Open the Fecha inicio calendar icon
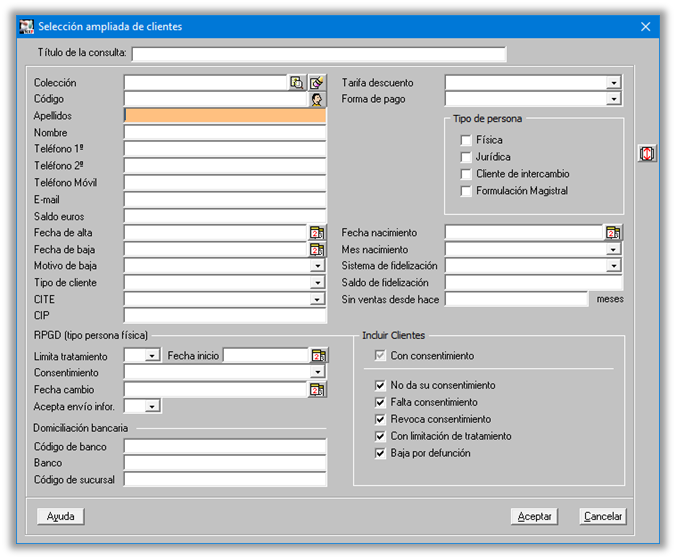Screen dimensions: 676x559 point(319,356)
